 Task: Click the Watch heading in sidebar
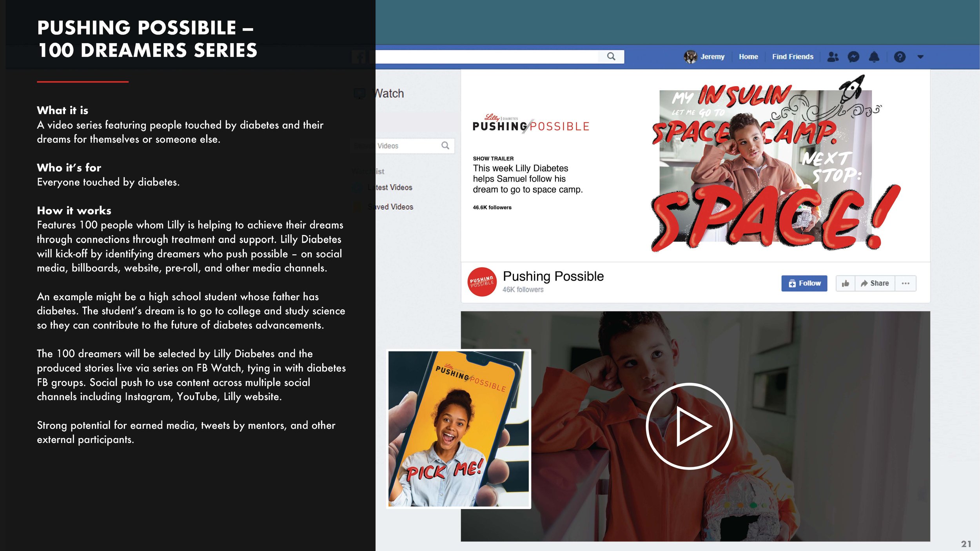(389, 93)
